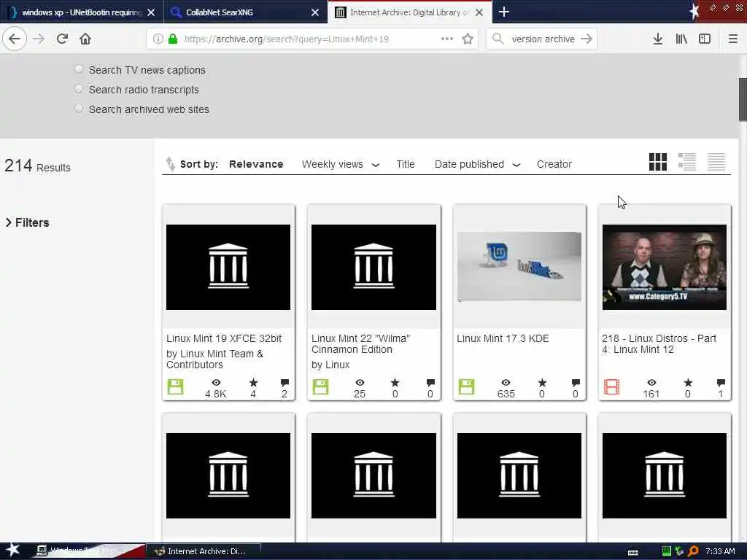Click the green tray icon in taskbar
This screenshot has height=560, width=747.
[667, 551]
